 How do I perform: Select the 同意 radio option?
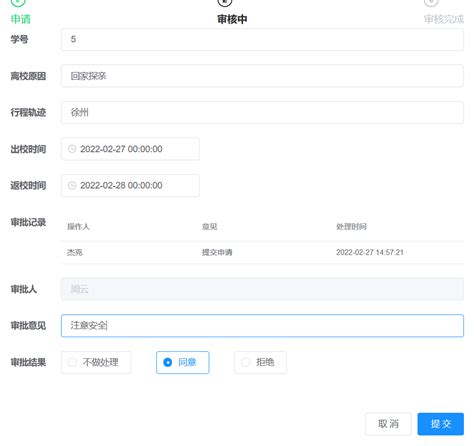click(183, 362)
